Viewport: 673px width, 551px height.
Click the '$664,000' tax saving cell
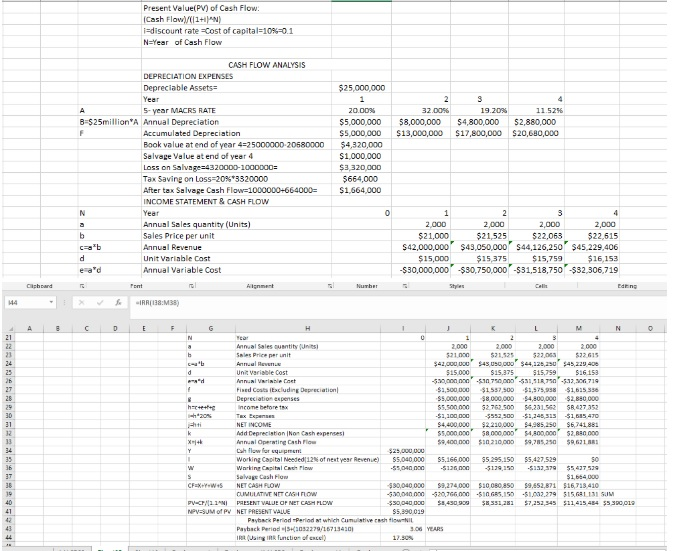click(x=360, y=179)
